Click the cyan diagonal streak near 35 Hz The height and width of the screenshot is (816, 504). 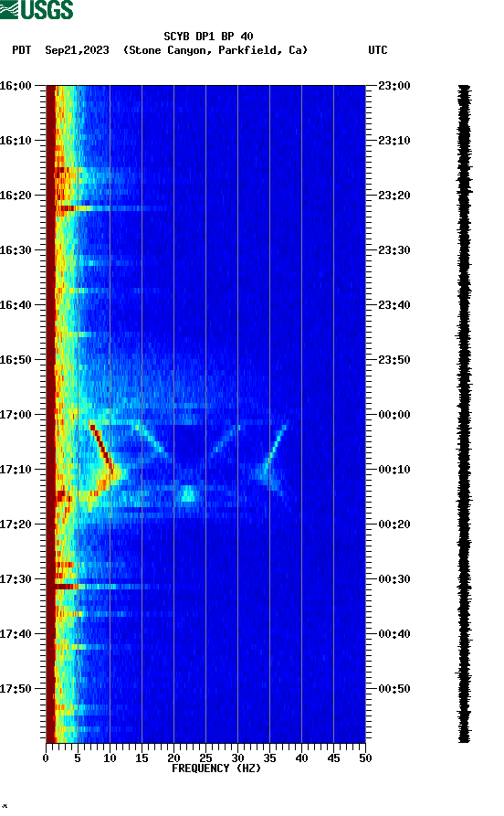click(x=275, y=448)
